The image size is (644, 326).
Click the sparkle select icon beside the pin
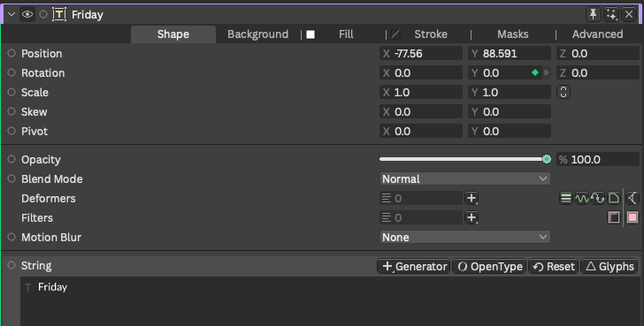(611, 14)
